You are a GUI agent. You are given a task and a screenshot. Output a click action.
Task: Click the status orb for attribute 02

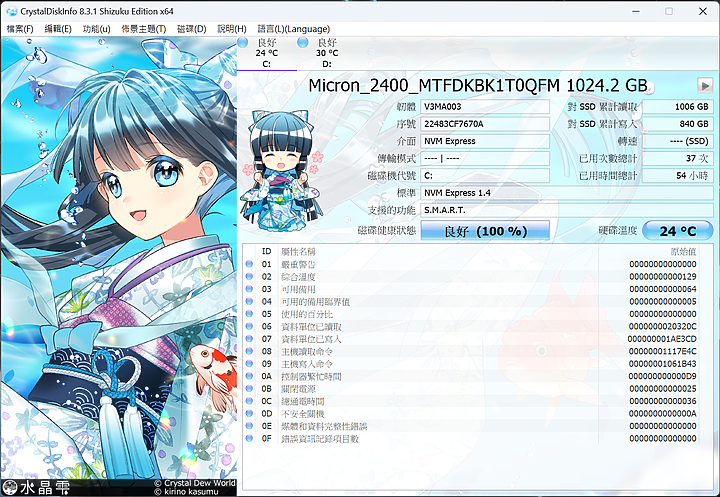coord(249,277)
